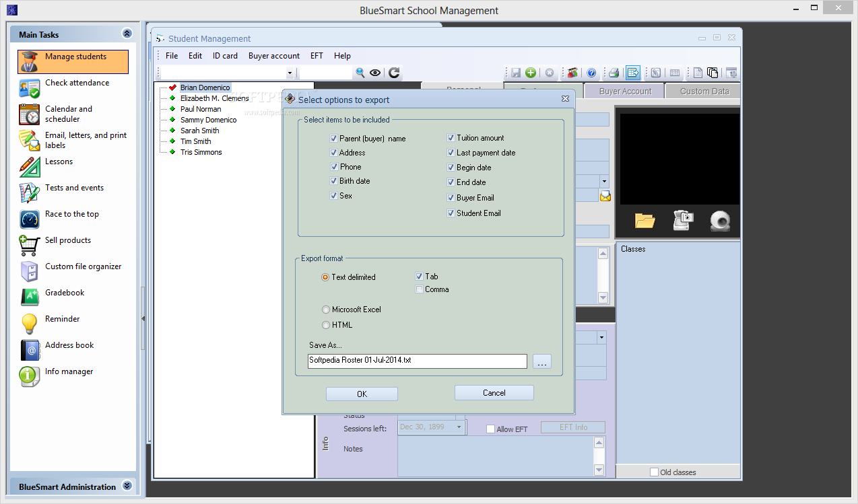Click the Notes scrollbar down arrow
The height and width of the screenshot is (504, 858).
coord(599,470)
